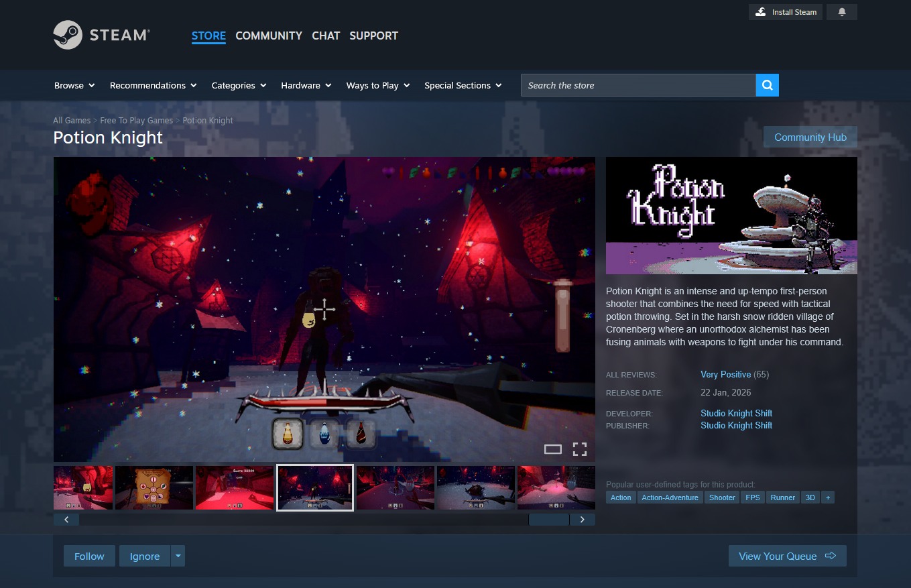Open the Categories dropdown
The height and width of the screenshot is (588, 911).
(x=239, y=85)
